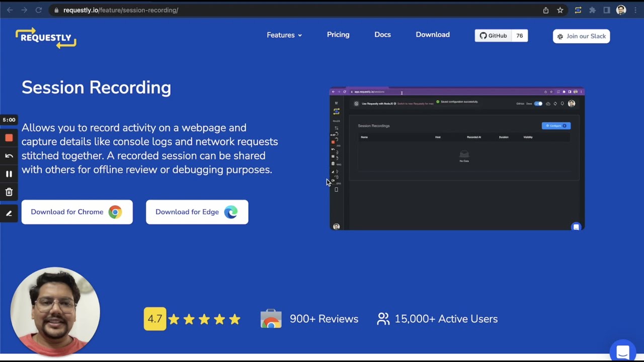644x362 pixels.
Task: Click Download for Chrome button
Action: pyautogui.click(x=77, y=212)
